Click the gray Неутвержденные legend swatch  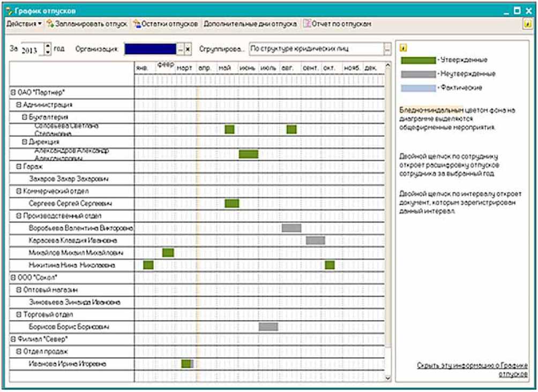419,74
